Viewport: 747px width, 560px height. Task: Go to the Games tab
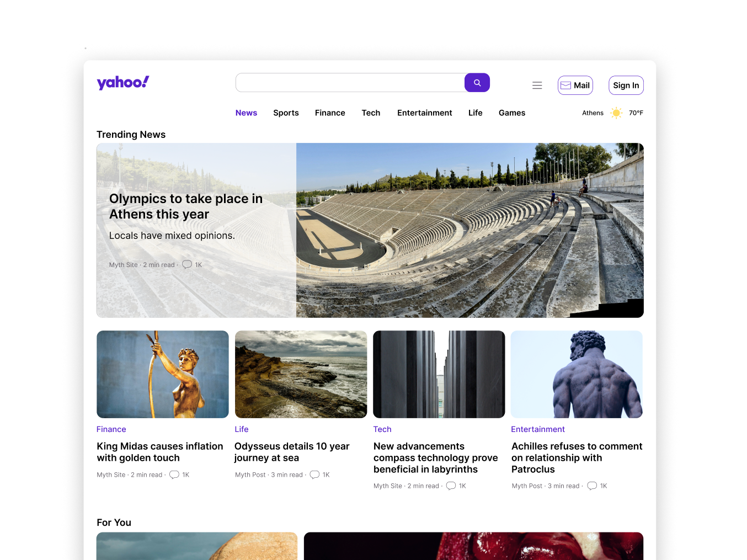(x=512, y=113)
